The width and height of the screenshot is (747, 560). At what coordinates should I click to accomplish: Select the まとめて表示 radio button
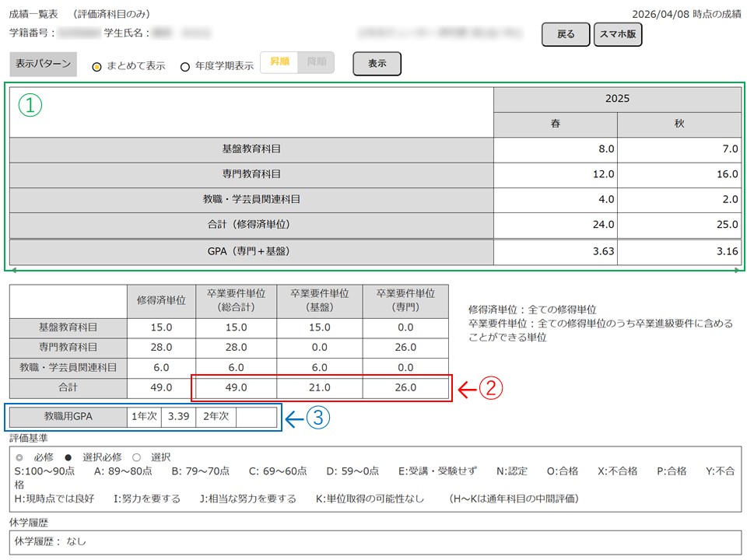pos(97,66)
